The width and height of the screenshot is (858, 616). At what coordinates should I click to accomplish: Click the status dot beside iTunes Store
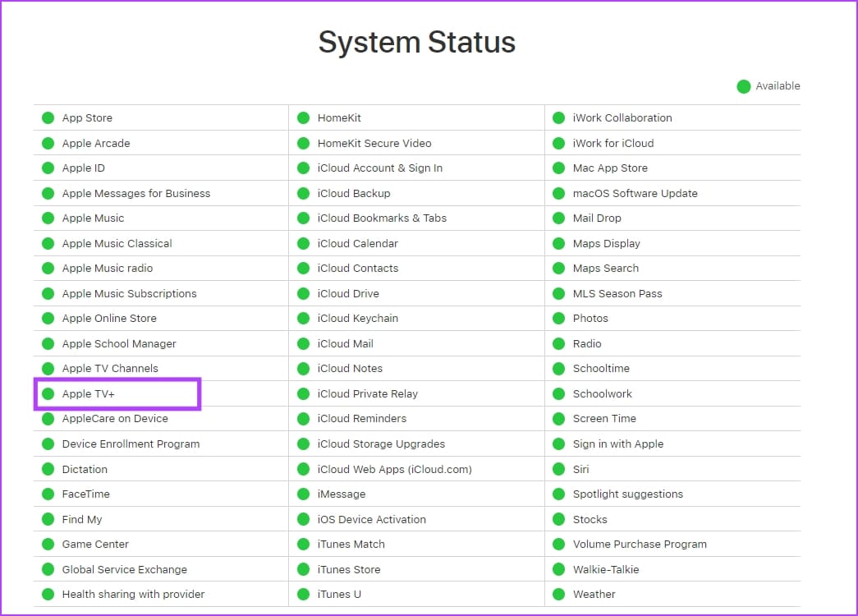[304, 569]
